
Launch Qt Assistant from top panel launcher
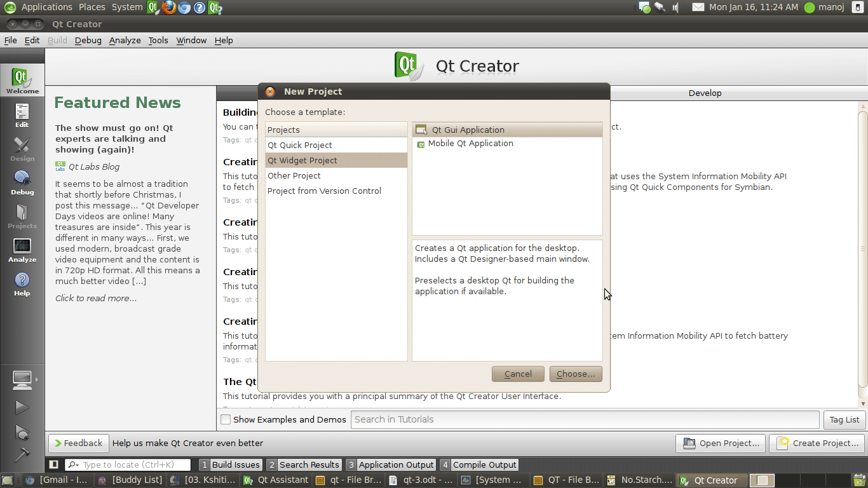[x=215, y=8]
